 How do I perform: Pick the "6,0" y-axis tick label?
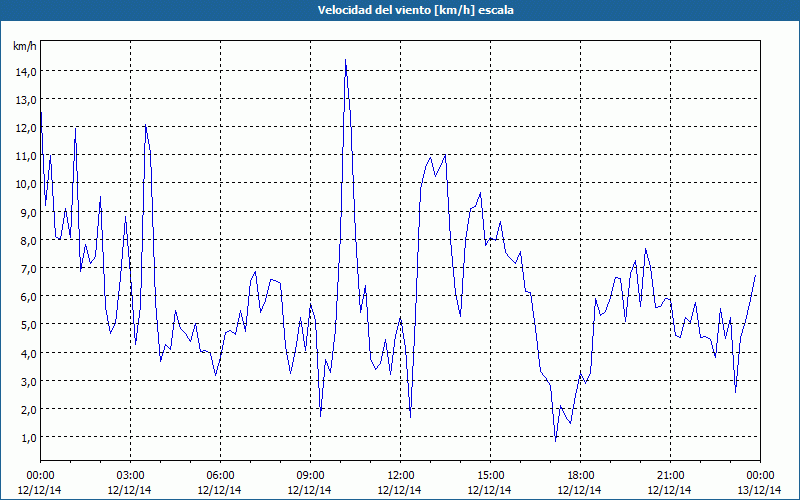pos(28,297)
